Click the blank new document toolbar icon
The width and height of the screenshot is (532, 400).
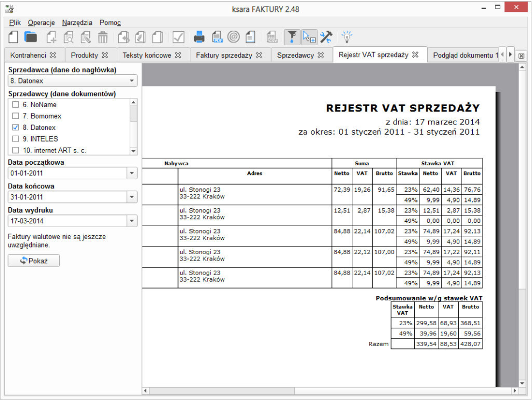[x=13, y=37]
